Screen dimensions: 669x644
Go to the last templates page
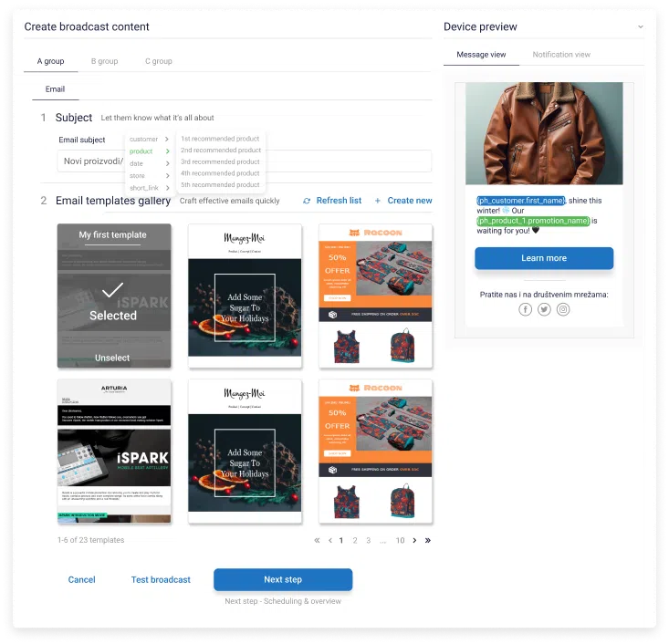[x=428, y=540]
